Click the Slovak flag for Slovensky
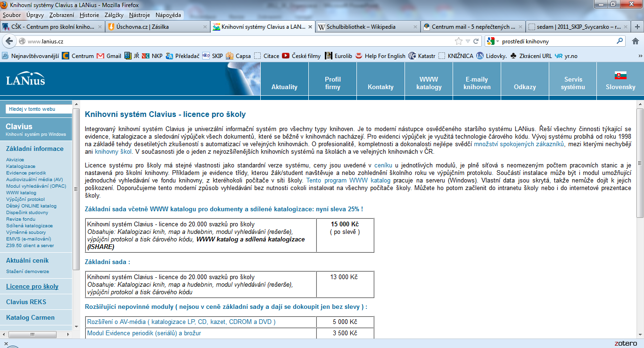The height and width of the screenshot is (348, 644). click(x=620, y=75)
